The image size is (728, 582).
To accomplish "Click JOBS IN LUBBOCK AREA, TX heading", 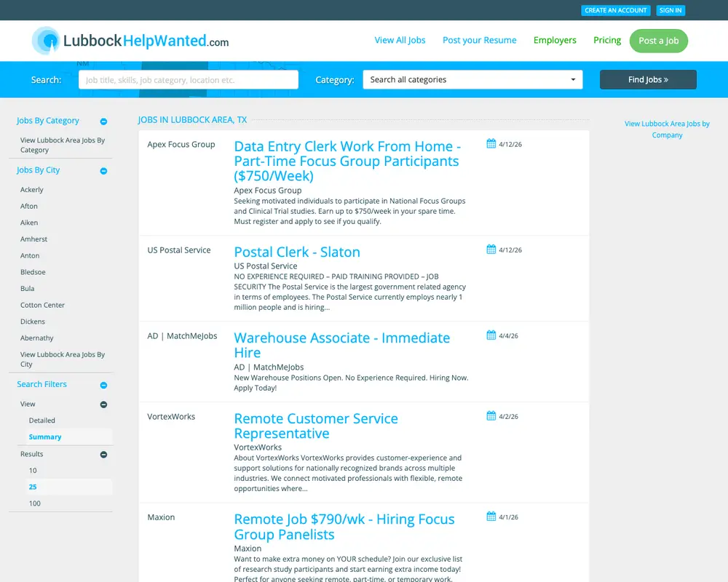I will tap(192, 120).
